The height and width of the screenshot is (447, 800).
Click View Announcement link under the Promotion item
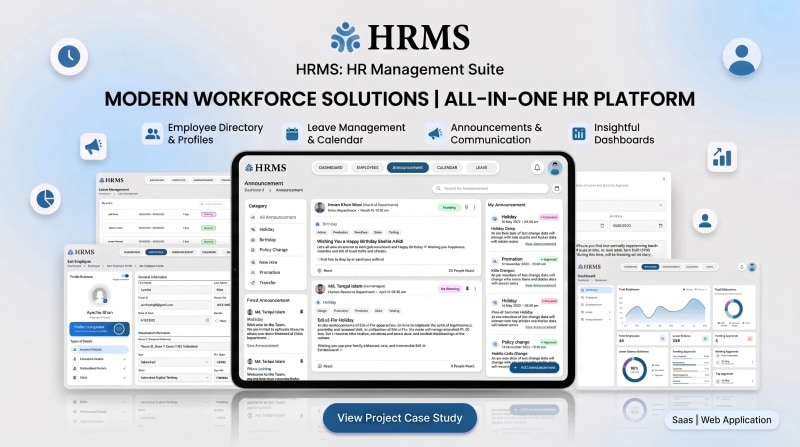click(540, 285)
